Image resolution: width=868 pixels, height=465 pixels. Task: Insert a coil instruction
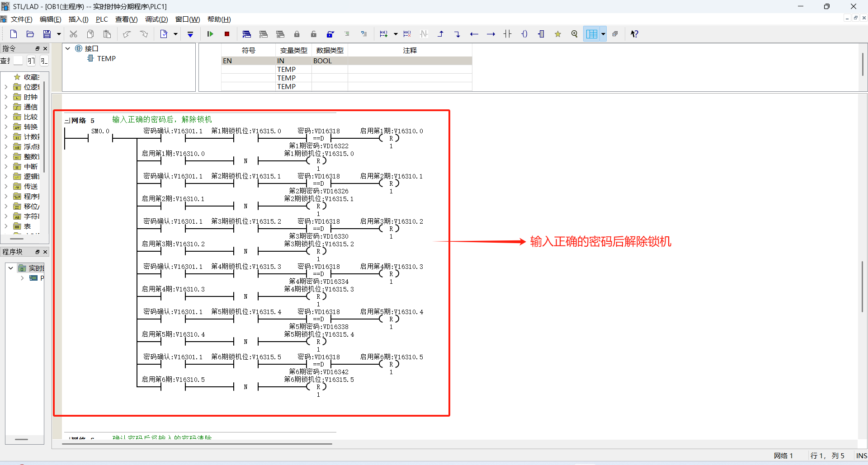tap(524, 34)
